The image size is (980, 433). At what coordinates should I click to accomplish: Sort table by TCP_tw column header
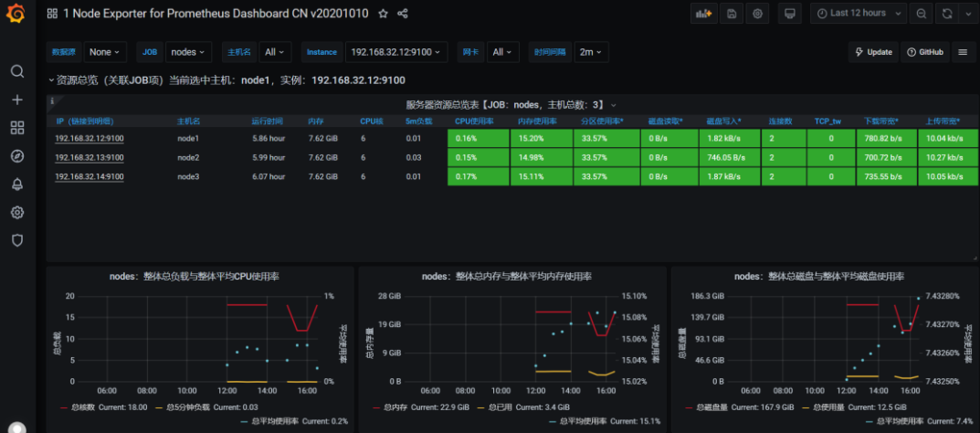pos(827,121)
